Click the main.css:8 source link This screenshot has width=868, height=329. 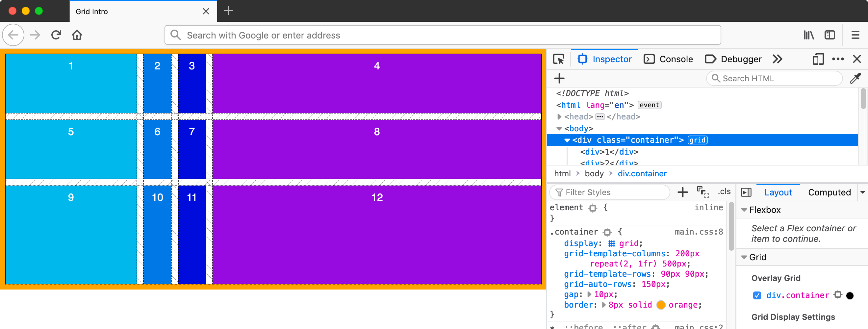(x=699, y=232)
